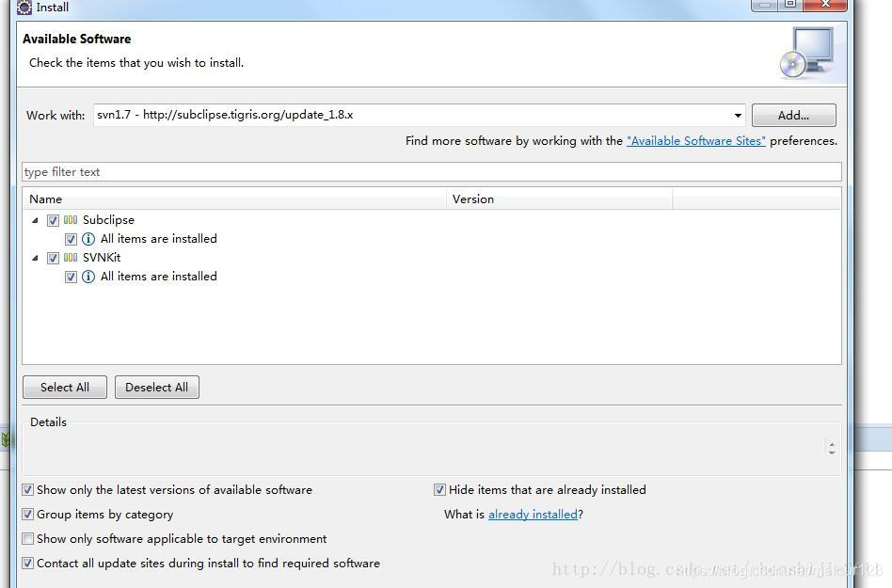Open the 'Available Software Sites' link
This screenshot has width=892, height=588.
[695, 141]
